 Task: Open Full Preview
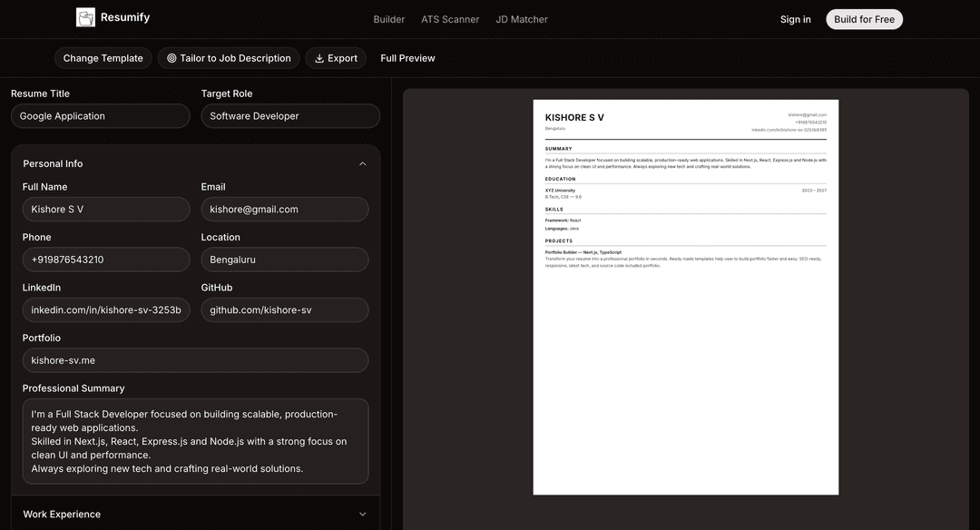407,58
